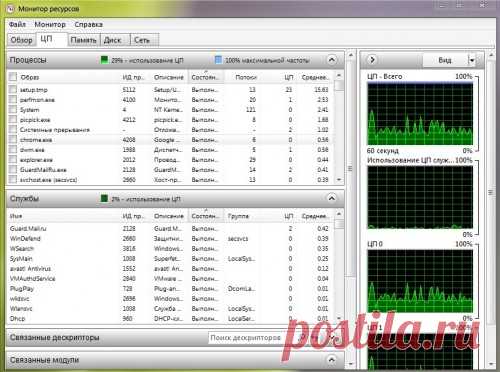Click the ЦП - Всего graph
Image resolution: width=500 pixels, height=372 pixels.
pos(420,114)
